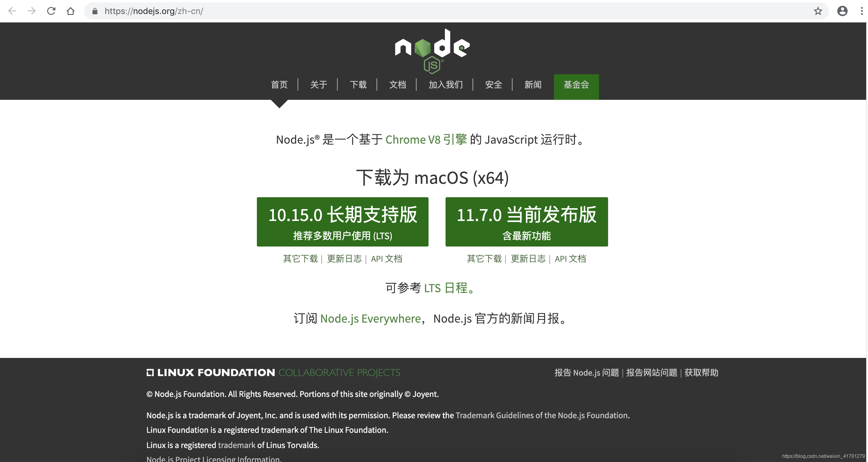868x462 pixels.
Task: Open Trademark Guidelines of the Node.js Foundation
Action: (541, 415)
